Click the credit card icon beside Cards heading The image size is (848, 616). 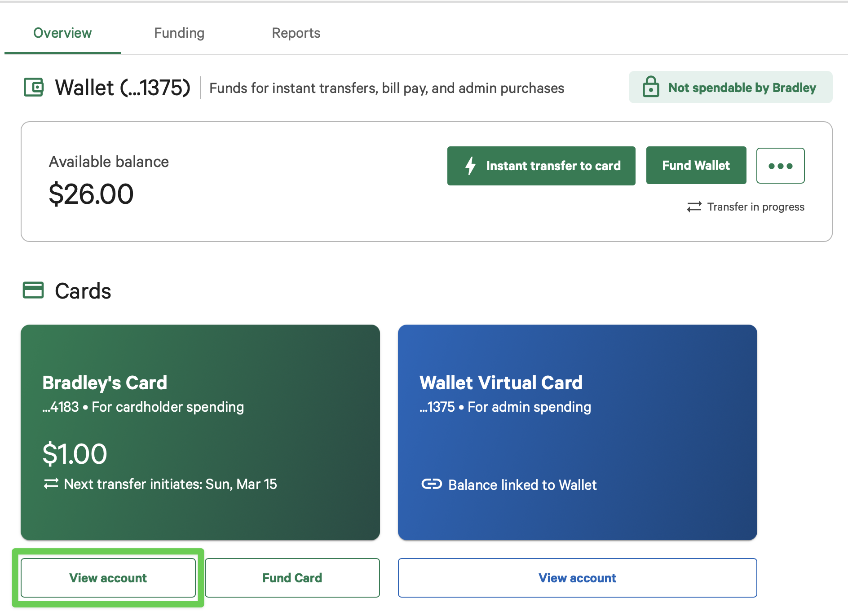click(33, 290)
